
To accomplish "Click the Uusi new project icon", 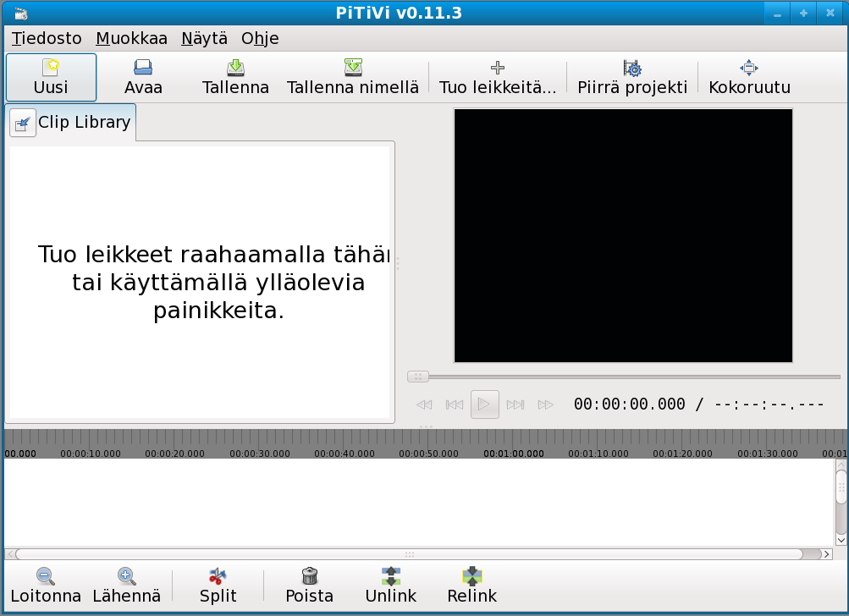I will pyautogui.click(x=51, y=69).
